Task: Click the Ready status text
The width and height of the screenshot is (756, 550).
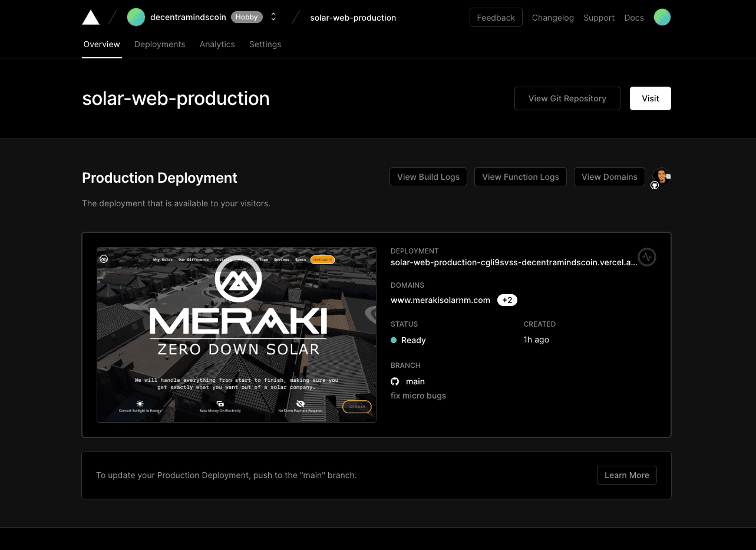Action: [413, 340]
